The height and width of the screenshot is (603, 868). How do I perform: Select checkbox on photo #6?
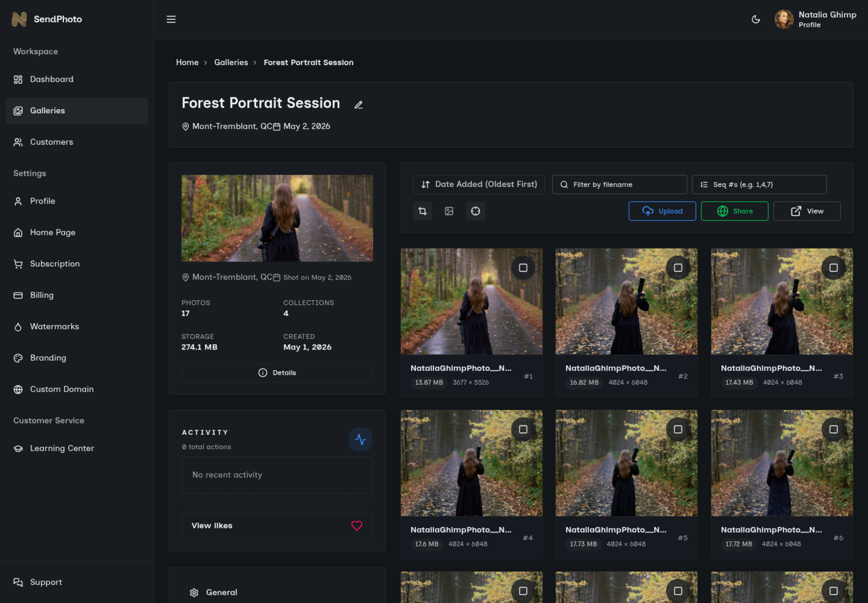coord(833,429)
